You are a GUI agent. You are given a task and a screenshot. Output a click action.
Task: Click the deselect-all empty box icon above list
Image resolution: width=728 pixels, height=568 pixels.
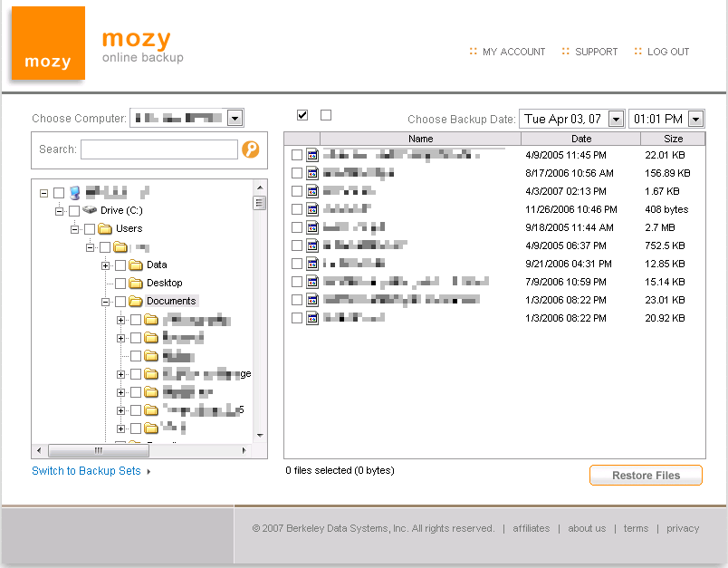326,115
